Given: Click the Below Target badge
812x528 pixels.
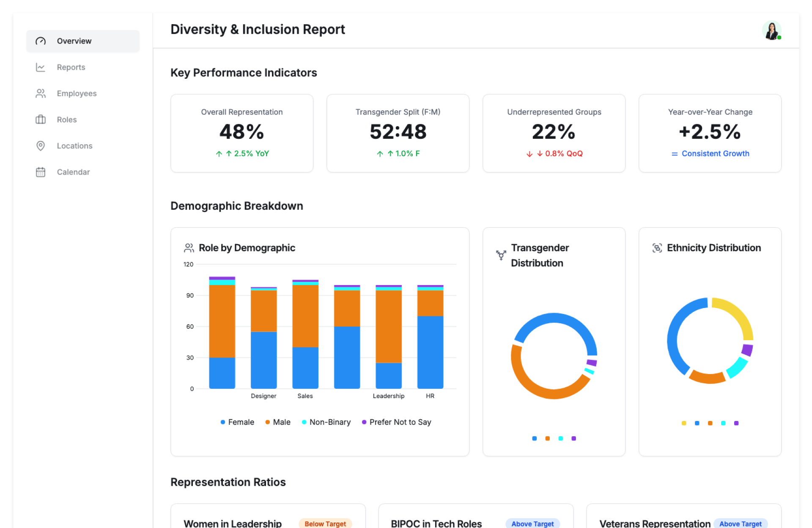Looking at the screenshot, I should point(325,523).
